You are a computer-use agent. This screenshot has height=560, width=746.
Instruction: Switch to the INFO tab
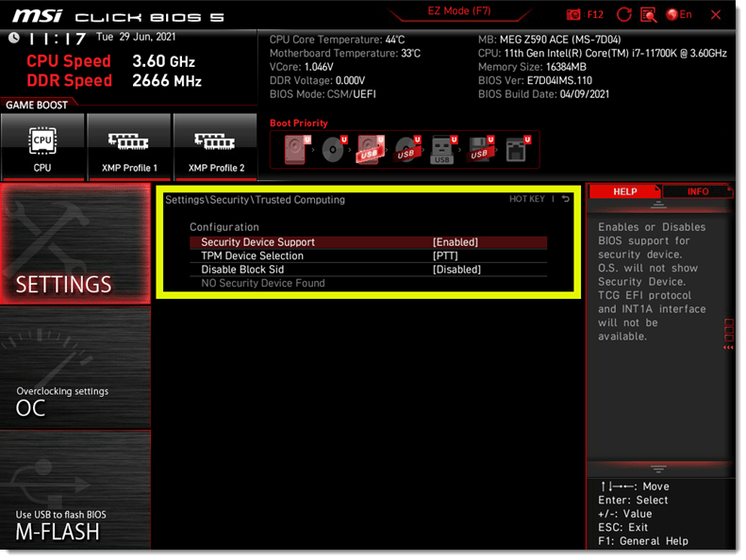pyautogui.click(x=698, y=191)
